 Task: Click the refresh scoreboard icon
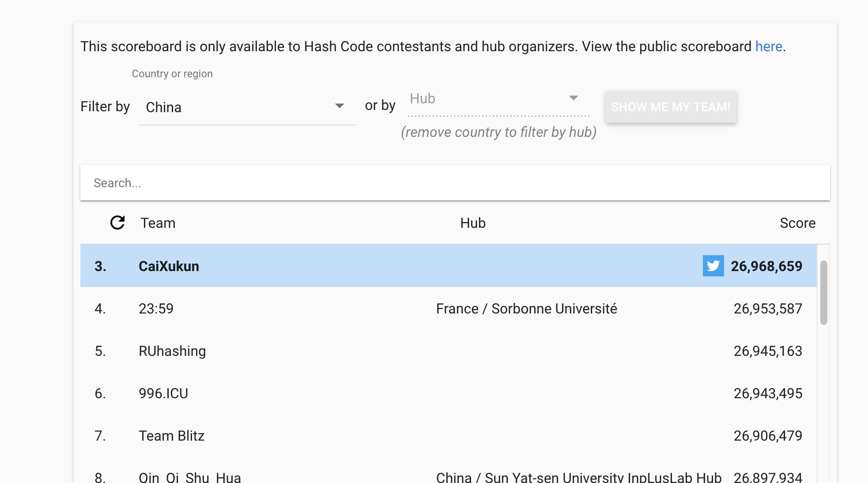117,223
